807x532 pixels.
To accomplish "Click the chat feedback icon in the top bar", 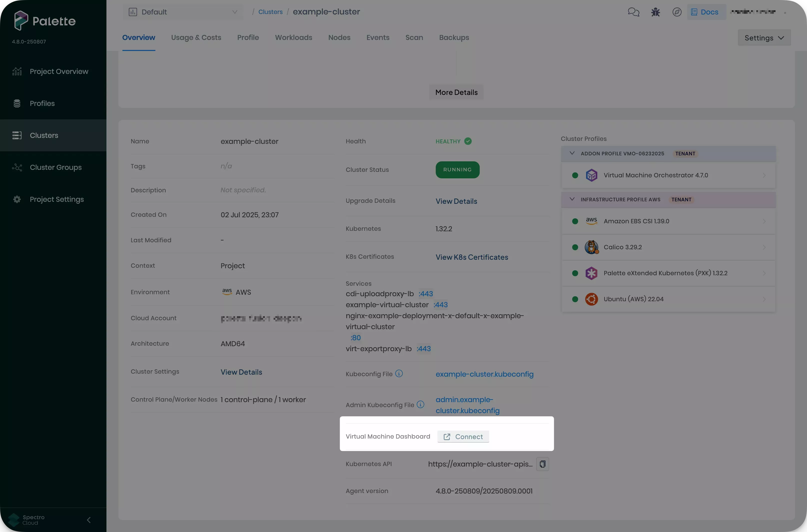I will [633, 11].
